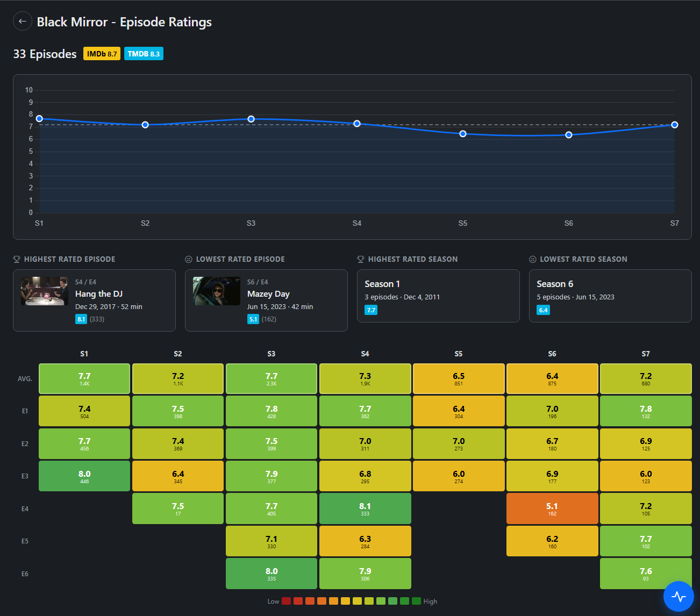Select the Season 1 highest rated card
The width and height of the screenshot is (700, 616).
[x=438, y=296]
